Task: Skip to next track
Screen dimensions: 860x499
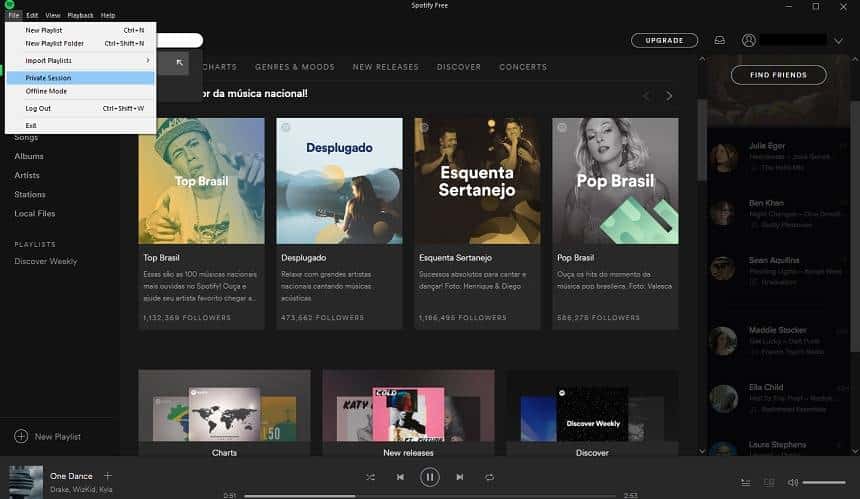Action: point(460,477)
